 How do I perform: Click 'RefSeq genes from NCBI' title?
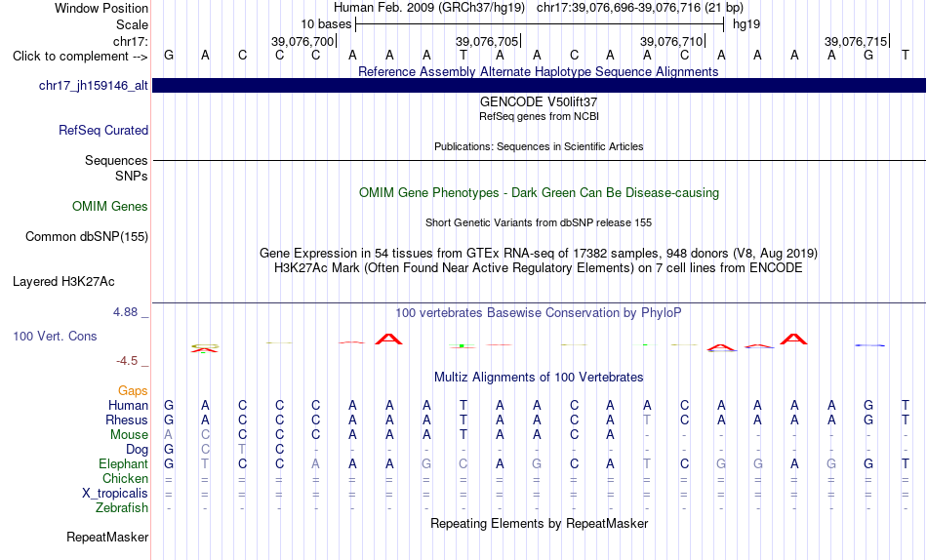pos(539,116)
